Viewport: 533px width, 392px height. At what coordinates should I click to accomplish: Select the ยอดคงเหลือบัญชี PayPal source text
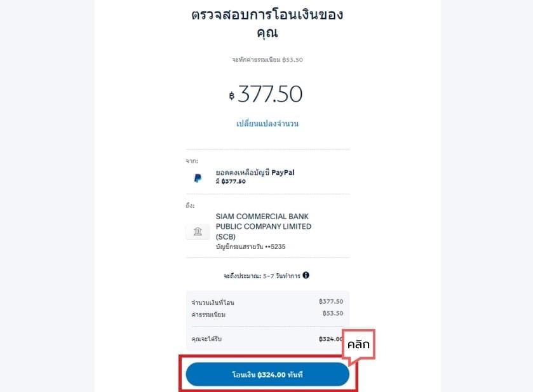(x=255, y=172)
